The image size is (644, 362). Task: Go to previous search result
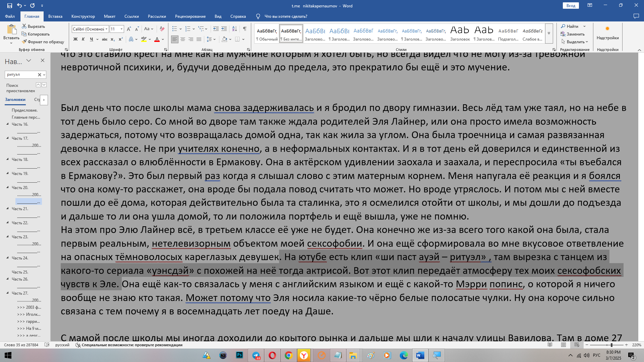[38, 85]
